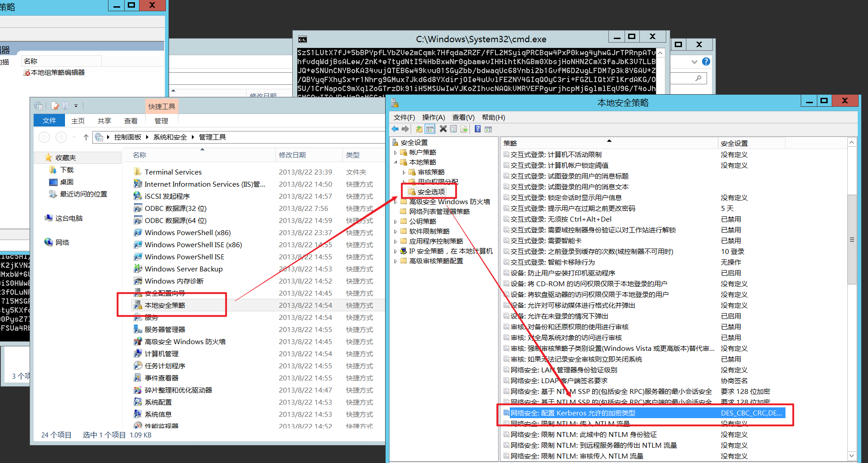868x463 pixels.
Task: Open the 查看(V) menu in Local Security Policy
Action: coord(464,118)
